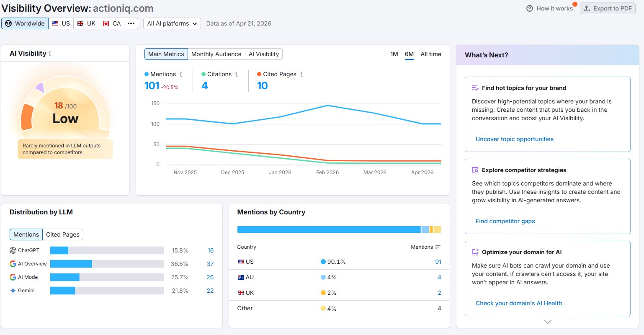Switch region filter to UK
This screenshot has height=335, width=644.
86,23
